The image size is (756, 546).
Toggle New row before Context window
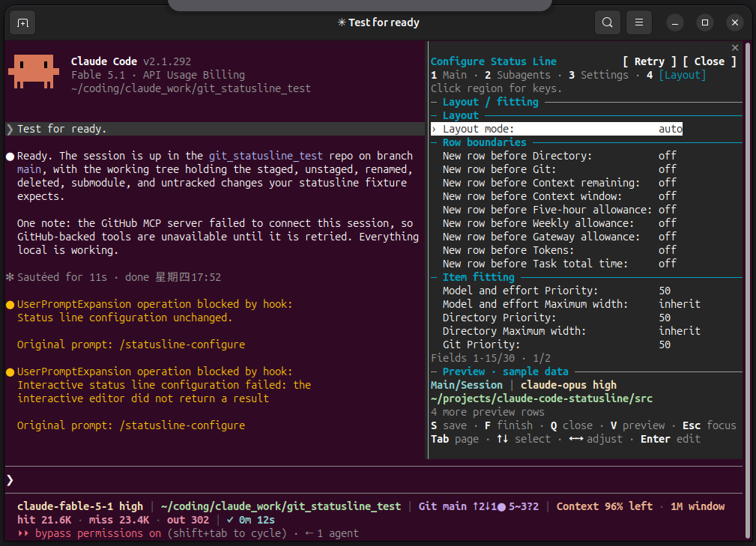pyautogui.click(x=560, y=197)
